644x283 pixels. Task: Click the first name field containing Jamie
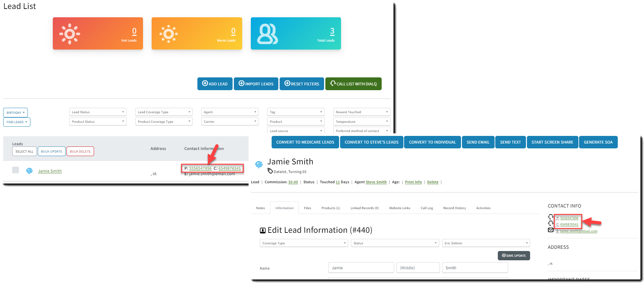[x=361, y=268]
